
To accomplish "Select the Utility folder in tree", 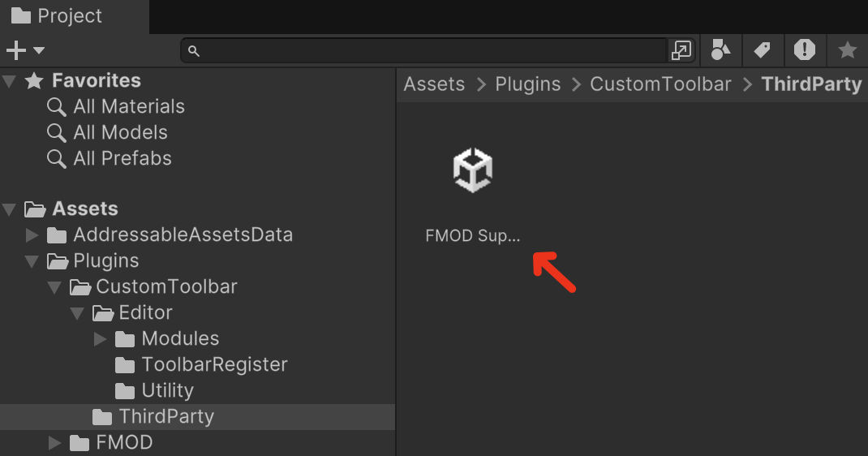I will 167,391.
